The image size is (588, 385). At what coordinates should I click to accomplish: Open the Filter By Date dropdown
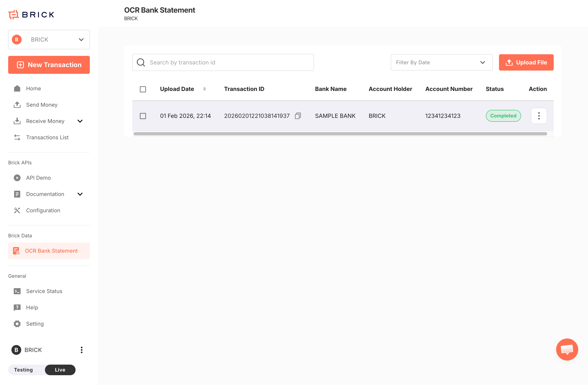click(441, 62)
